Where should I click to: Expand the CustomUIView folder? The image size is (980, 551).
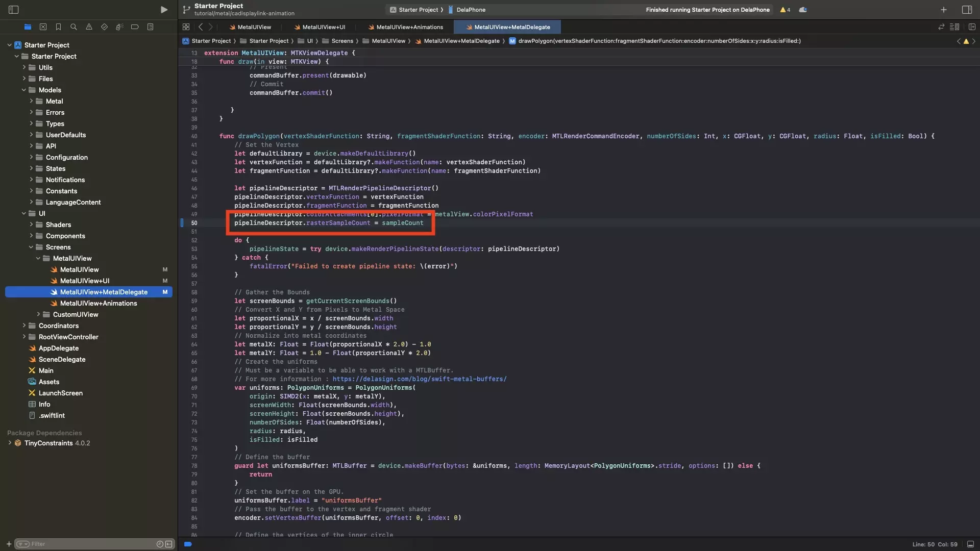(x=38, y=314)
